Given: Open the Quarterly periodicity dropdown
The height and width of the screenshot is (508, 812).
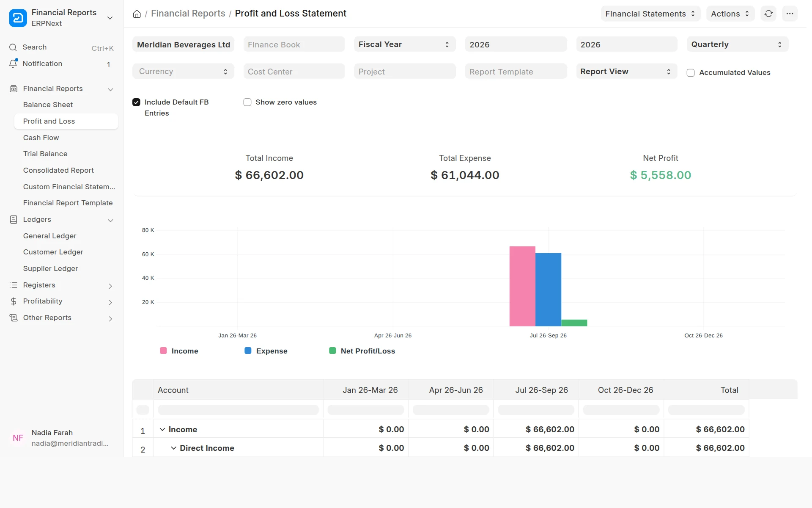Looking at the screenshot, I should pyautogui.click(x=737, y=44).
